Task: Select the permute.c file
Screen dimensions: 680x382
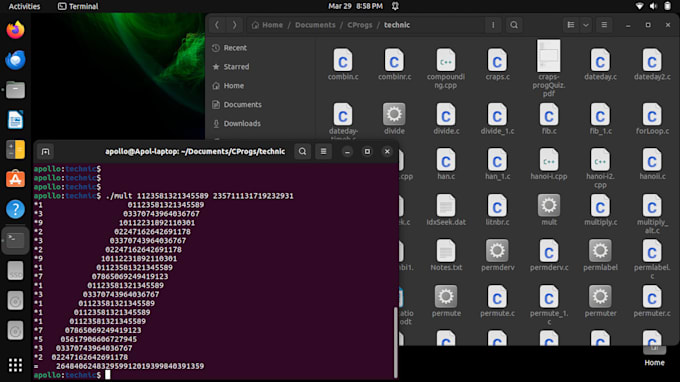Action: (497, 301)
